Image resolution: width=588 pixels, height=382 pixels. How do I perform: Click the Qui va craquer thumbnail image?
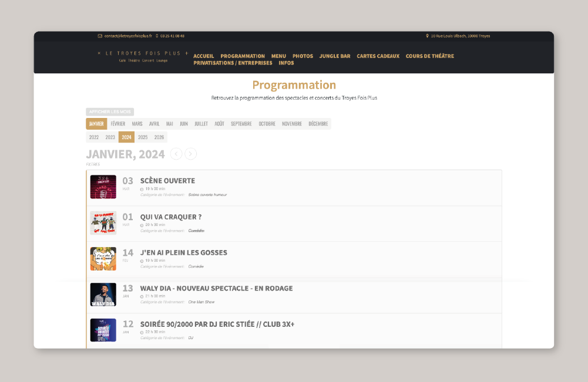[103, 223]
